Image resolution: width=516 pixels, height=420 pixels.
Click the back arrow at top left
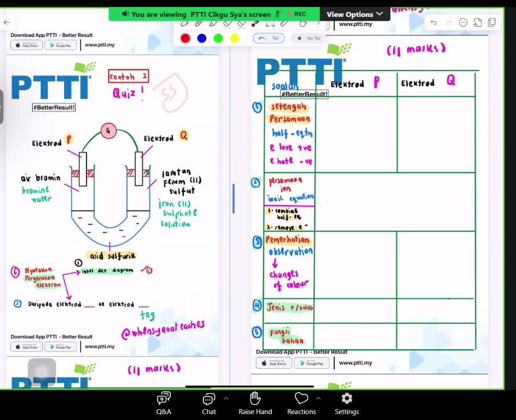coord(7,22)
